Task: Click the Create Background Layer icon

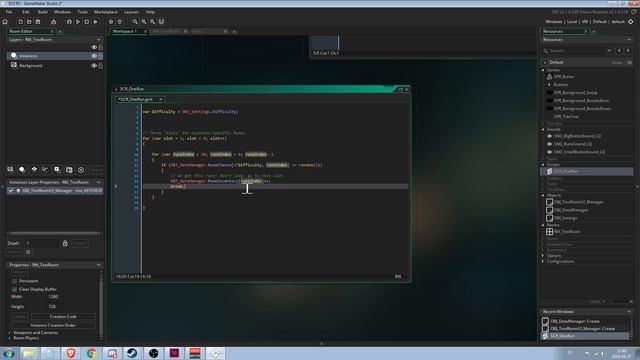Action: click(10, 170)
